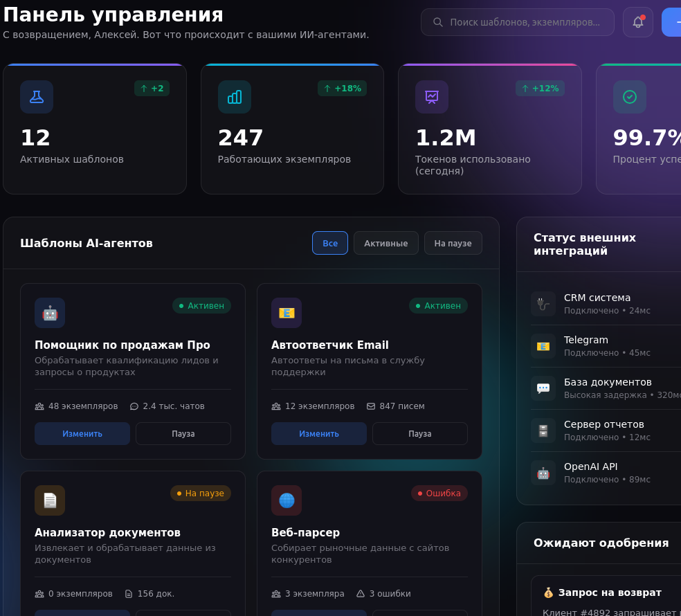The height and width of the screenshot is (616, 681).
Task: Click the Активен status badge on Автоответчик Email
Action: pyautogui.click(x=438, y=305)
